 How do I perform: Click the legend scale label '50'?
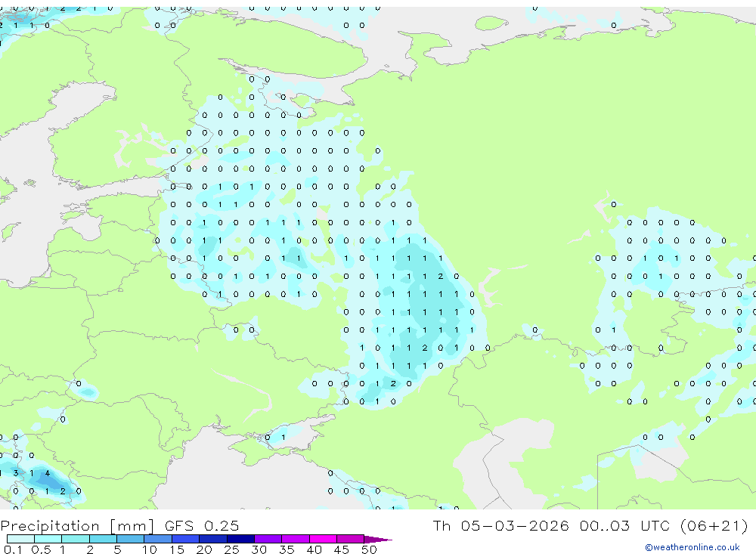pos(369,549)
